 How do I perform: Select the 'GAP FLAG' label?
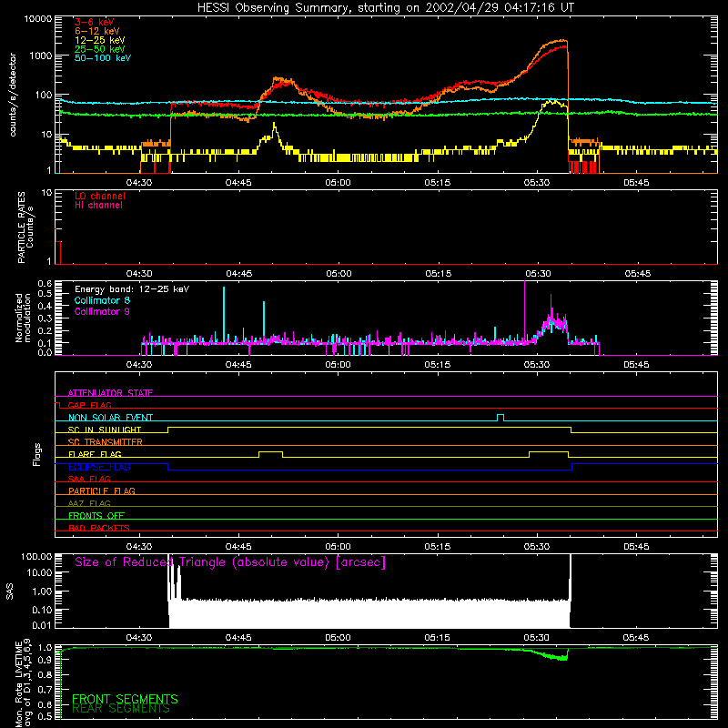coord(89,405)
